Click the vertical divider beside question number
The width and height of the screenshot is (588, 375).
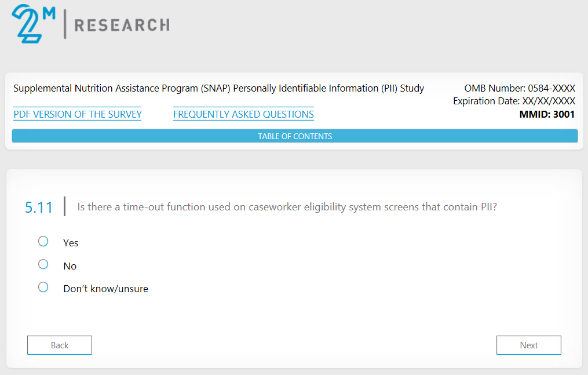tap(64, 206)
